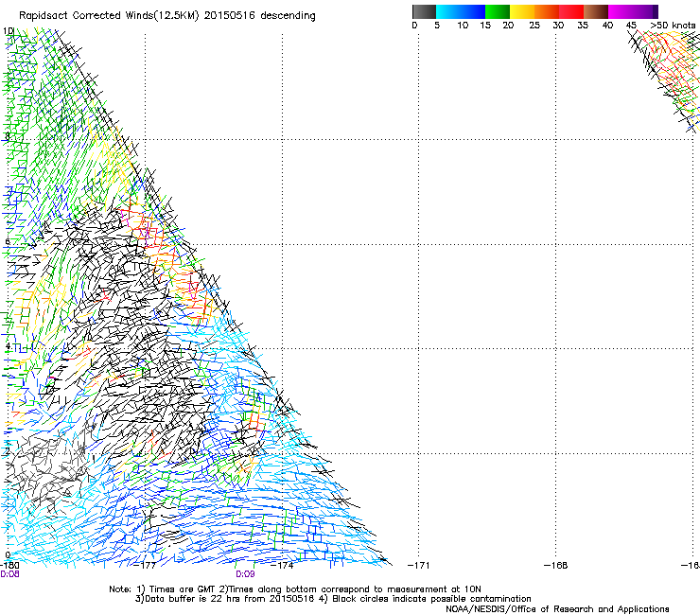Click the longitude label '-171'
700x615 pixels.
(x=419, y=566)
